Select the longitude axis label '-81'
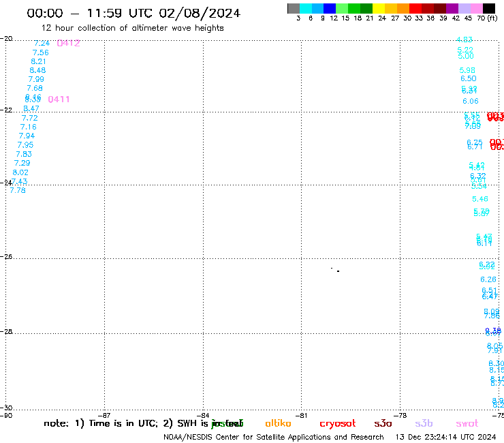This screenshot has width=504, height=443. point(301,416)
